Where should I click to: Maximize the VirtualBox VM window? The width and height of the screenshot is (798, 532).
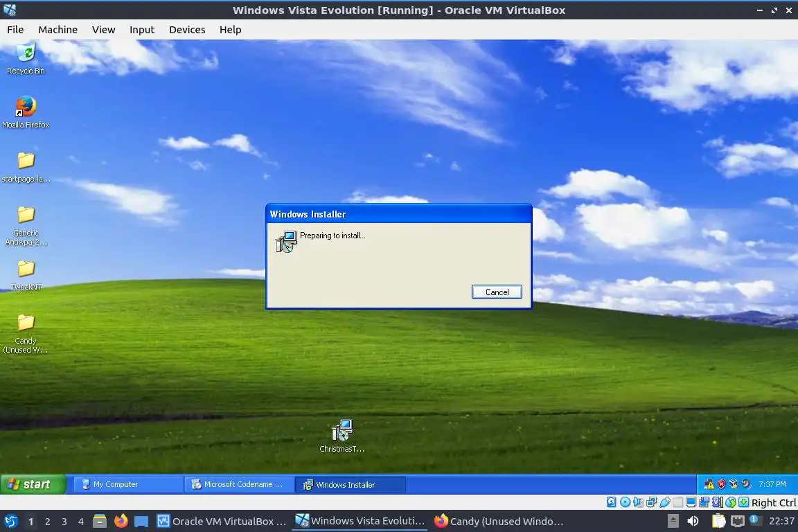[x=774, y=10]
